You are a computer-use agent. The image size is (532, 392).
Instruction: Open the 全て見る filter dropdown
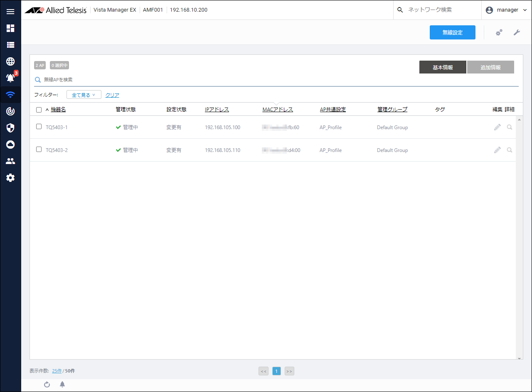click(x=84, y=95)
